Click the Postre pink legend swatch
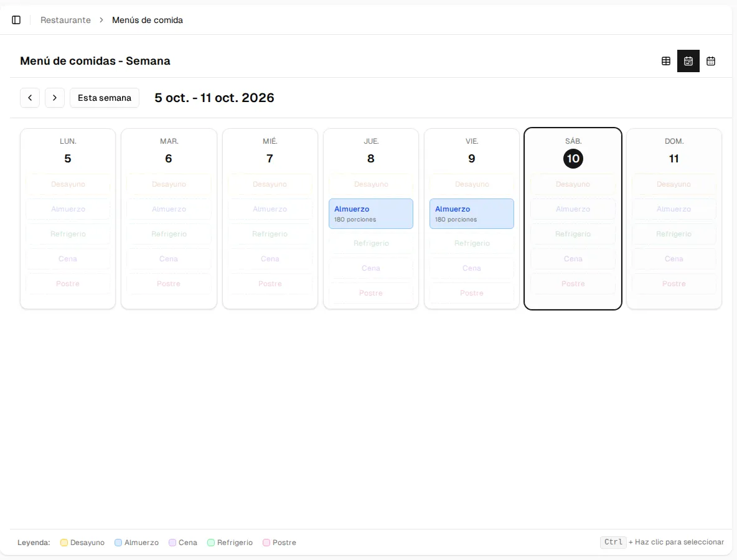The width and height of the screenshot is (737, 560). click(266, 543)
